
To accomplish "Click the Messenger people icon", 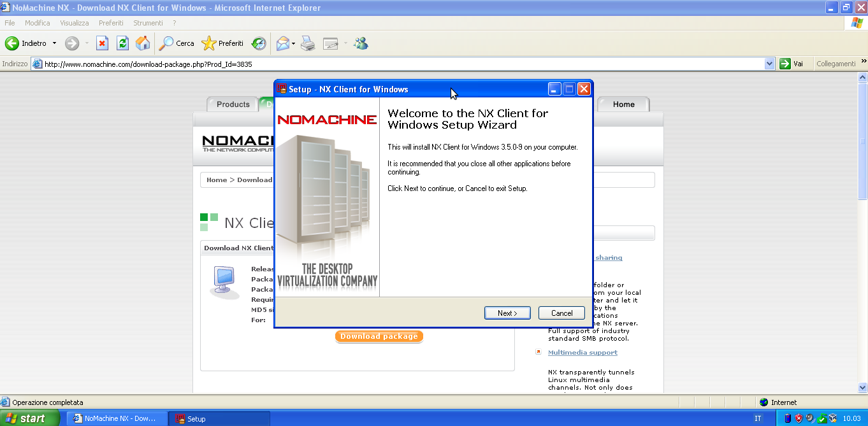I will [361, 43].
